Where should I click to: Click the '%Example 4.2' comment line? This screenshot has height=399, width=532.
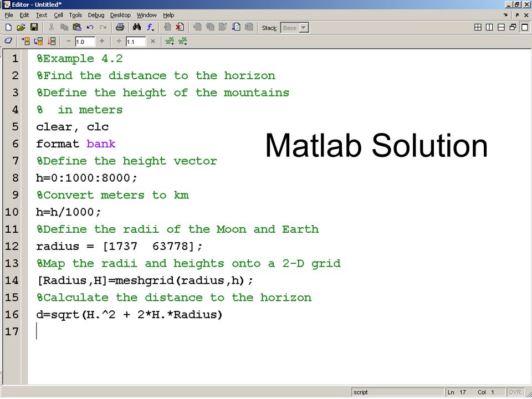pos(79,59)
